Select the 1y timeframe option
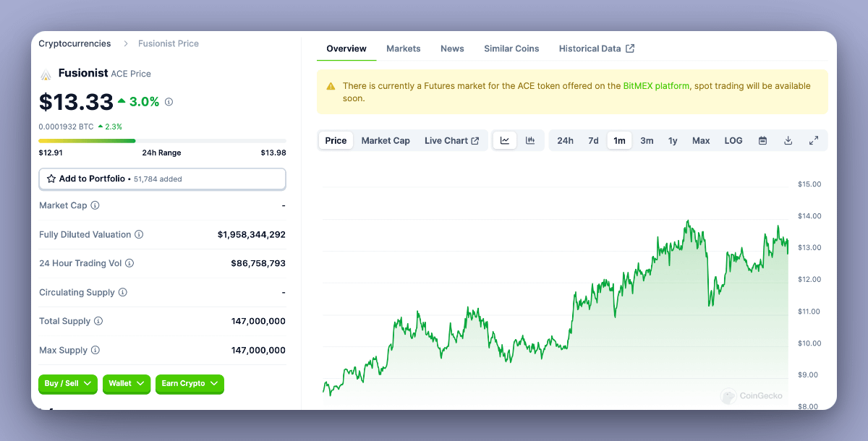The image size is (868, 441). pos(673,140)
